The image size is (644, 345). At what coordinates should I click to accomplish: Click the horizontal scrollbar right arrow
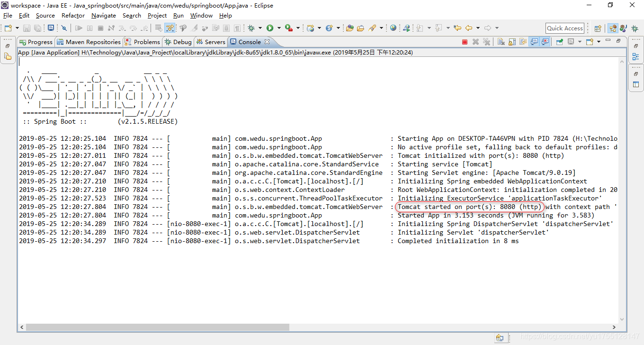(x=614, y=327)
